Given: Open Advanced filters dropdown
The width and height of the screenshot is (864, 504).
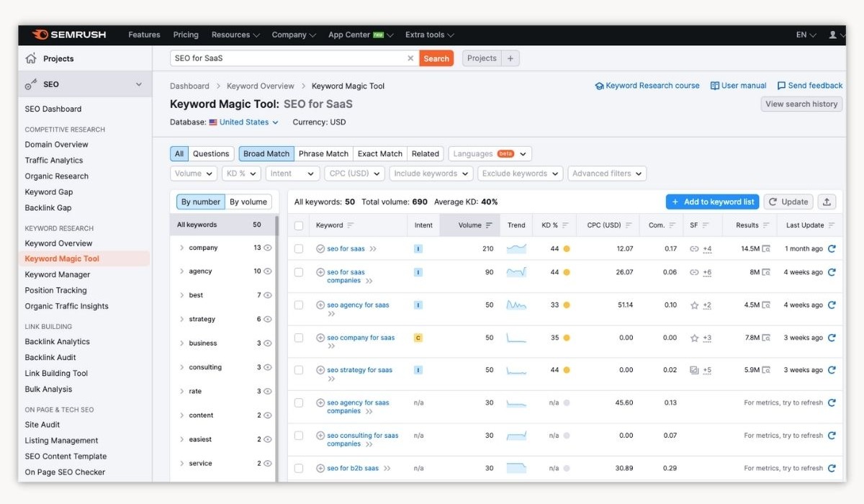Looking at the screenshot, I should (x=607, y=174).
